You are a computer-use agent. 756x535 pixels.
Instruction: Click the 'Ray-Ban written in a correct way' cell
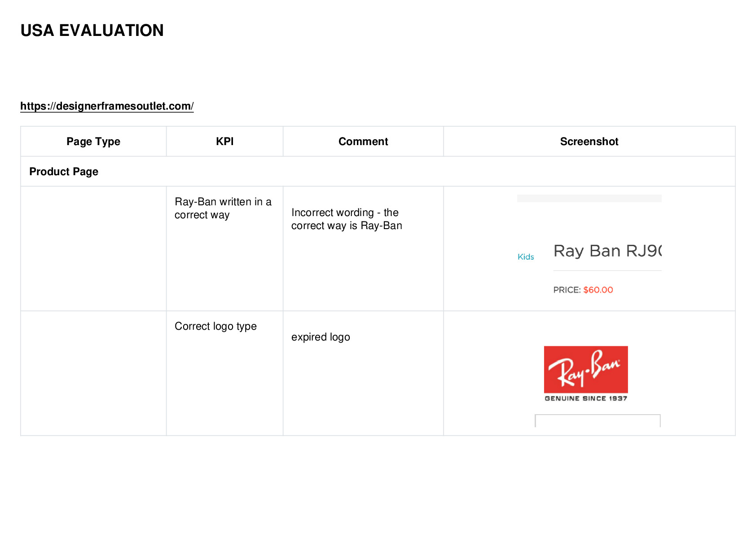point(224,248)
